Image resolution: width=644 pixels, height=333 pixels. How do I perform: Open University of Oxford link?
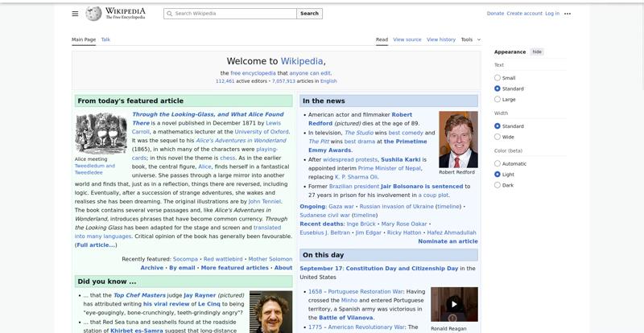[x=262, y=132]
